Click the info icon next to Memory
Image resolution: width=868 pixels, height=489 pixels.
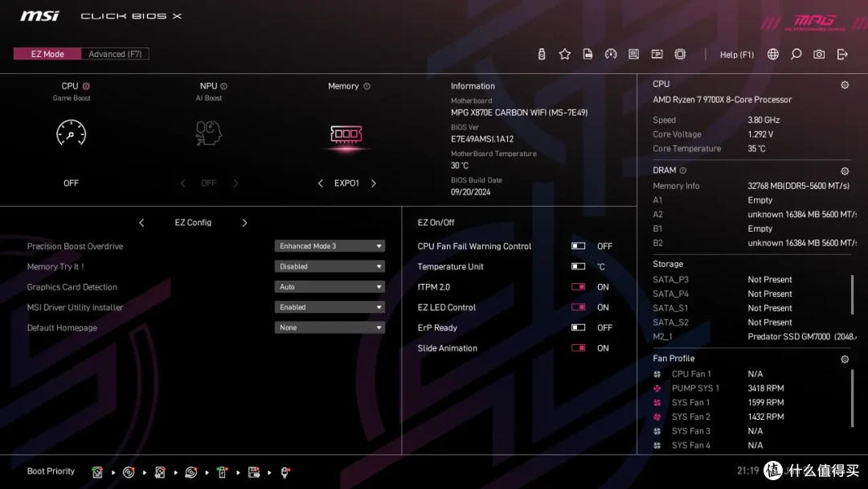coord(366,86)
